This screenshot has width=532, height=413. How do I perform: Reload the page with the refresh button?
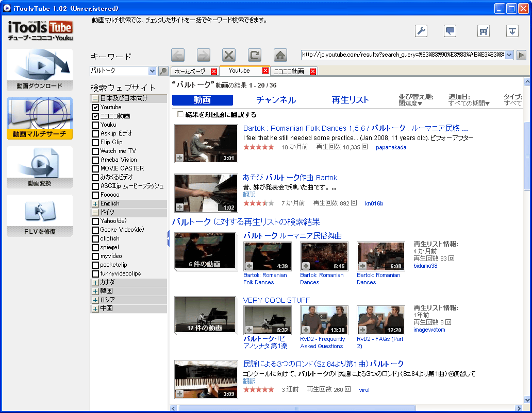255,55
